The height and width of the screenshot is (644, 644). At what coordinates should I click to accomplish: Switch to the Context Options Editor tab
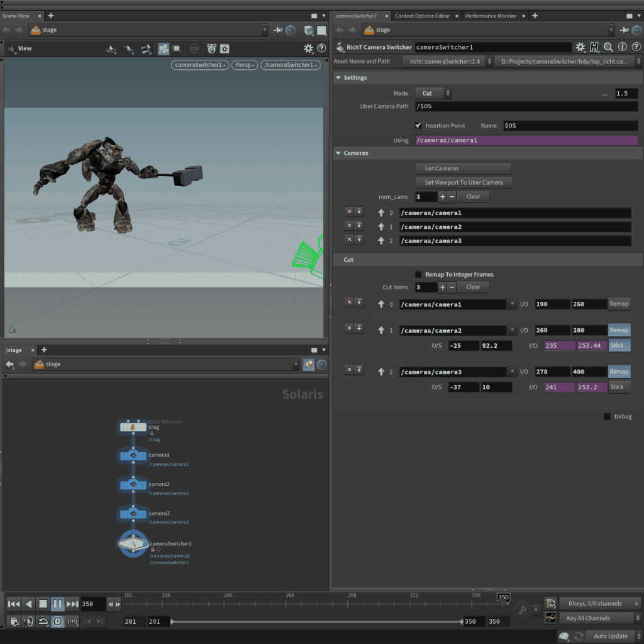click(x=422, y=16)
